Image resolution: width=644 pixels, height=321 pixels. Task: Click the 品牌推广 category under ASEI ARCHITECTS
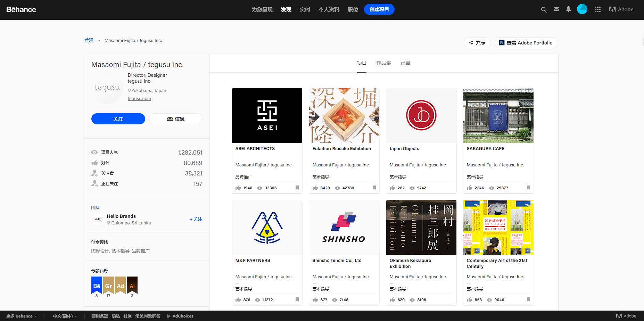pos(243,177)
